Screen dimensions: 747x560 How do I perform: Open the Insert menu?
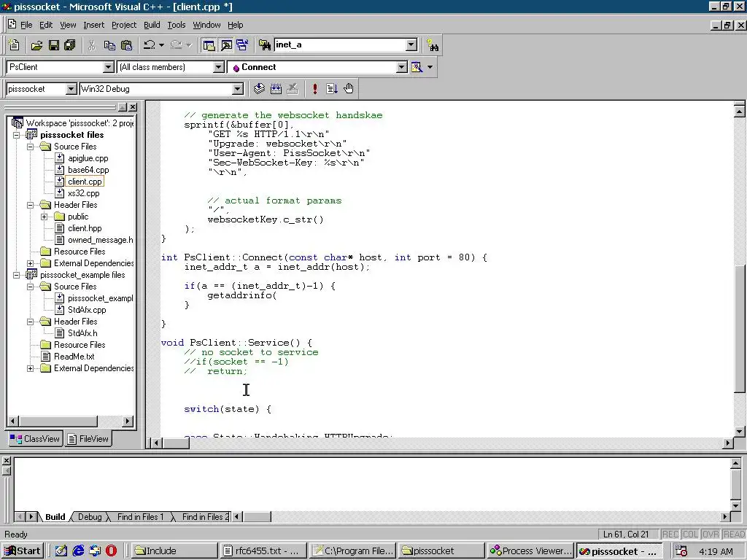93,25
